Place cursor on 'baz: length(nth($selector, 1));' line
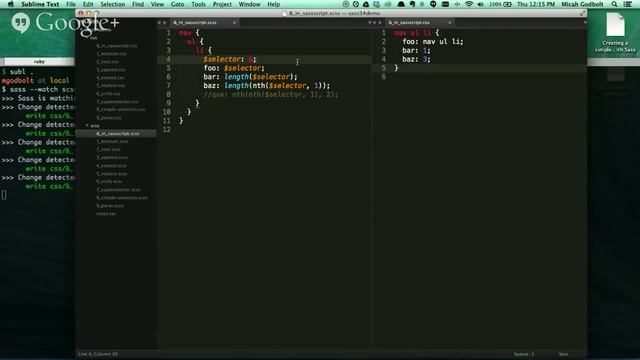The height and width of the screenshot is (360, 640). [267, 86]
